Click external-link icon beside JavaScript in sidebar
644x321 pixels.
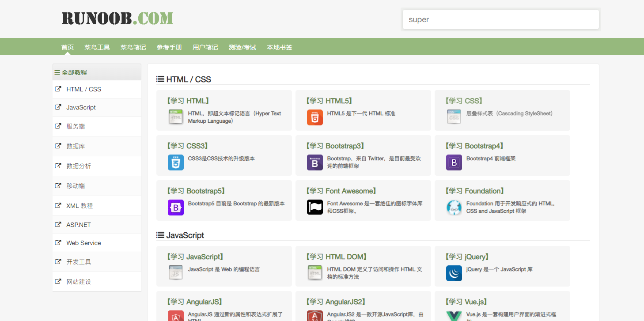pyautogui.click(x=58, y=107)
